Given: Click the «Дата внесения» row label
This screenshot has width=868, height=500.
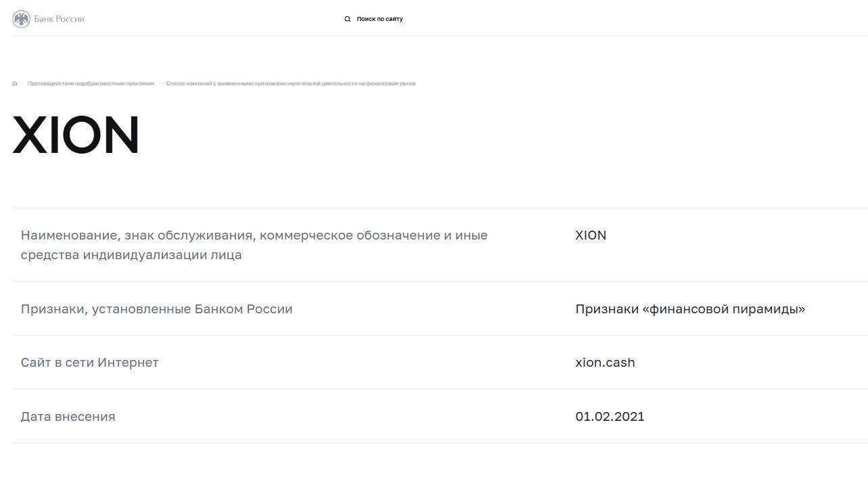Looking at the screenshot, I should [68, 416].
